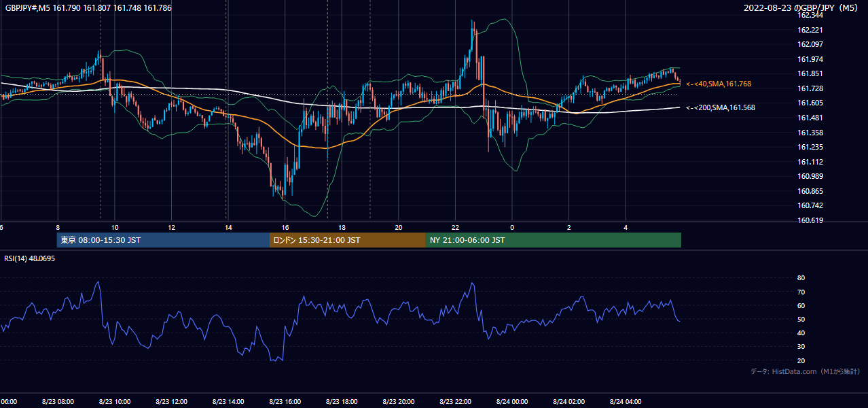Click RSI scale value 40

click(x=801, y=333)
